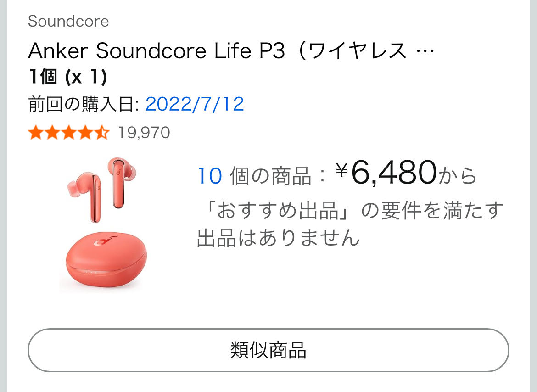Click the "から" text after the price
The height and width of the screenshot is (392, 537).
[x=459, y=176]
